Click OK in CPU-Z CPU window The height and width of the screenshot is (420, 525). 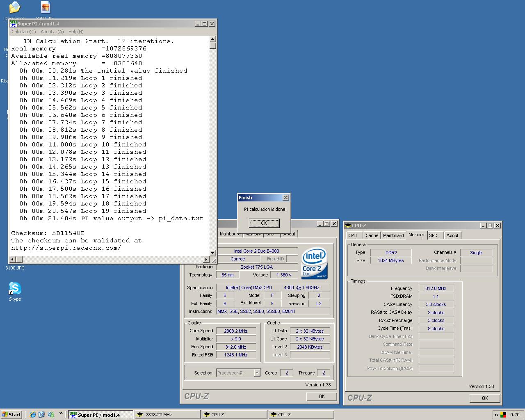tap(322, 397)
